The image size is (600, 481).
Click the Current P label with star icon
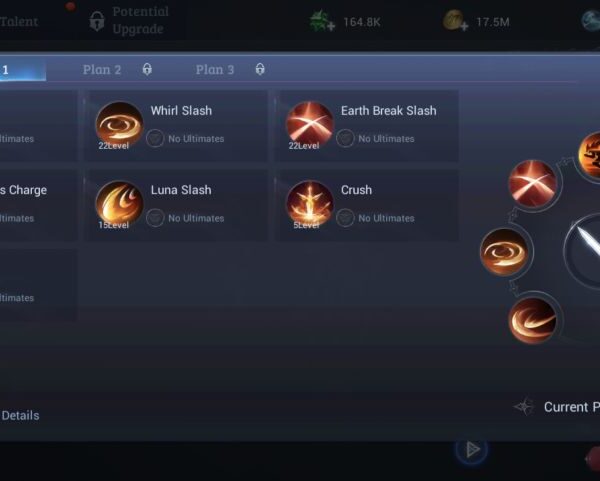point(557,407)
